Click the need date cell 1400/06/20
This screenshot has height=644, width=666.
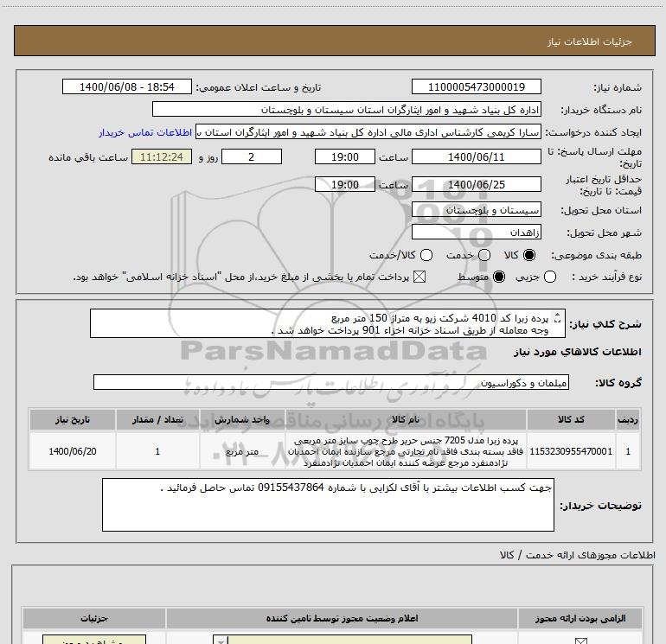[72, 451]
